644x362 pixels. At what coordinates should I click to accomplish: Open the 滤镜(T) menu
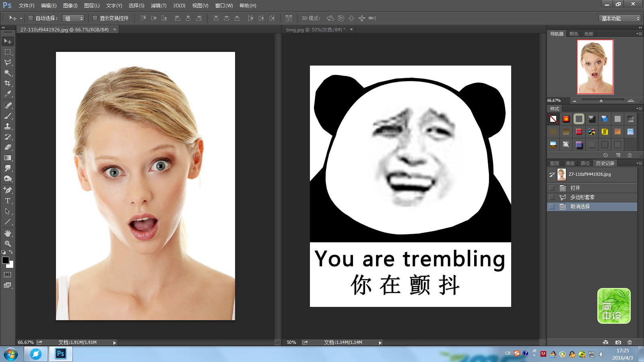click(x=158, y=6)
